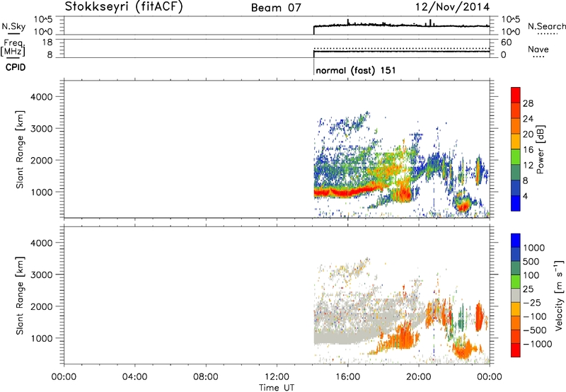This screenshot has height=392, width=566.
Task: Click the 60 tick on Nave axis
Action: [x=506, y=42]
